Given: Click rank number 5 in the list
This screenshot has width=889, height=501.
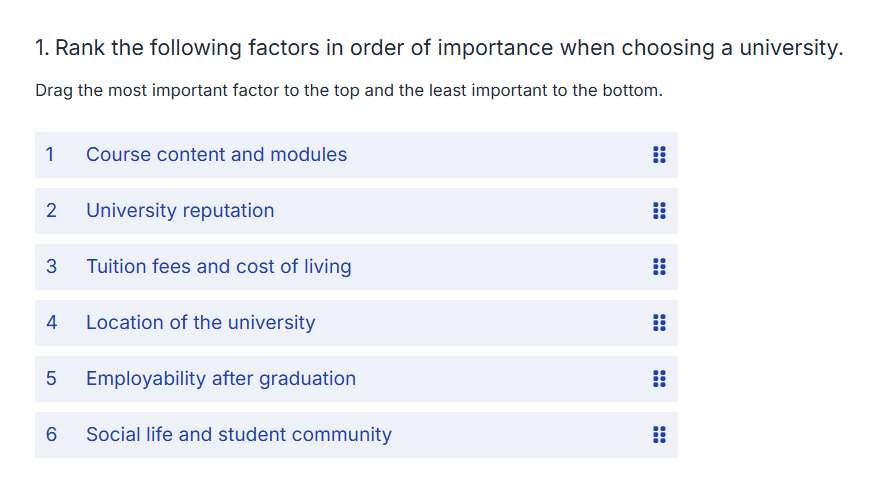Looking at the screenshot, I should (x=51, y=378).
